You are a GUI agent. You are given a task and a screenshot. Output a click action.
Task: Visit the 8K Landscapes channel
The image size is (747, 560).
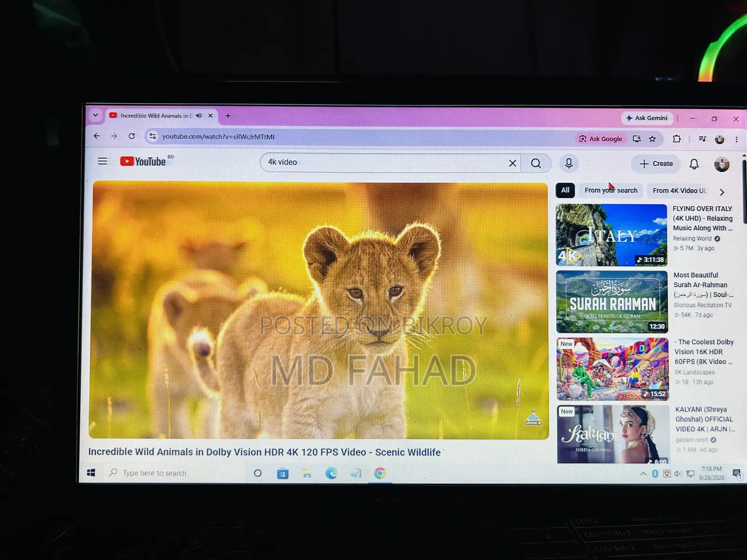click(695, 372)
